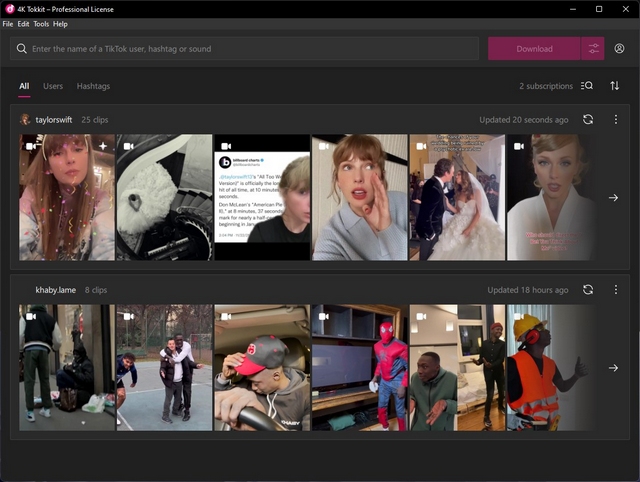
Task: Click the khaby.lame username
Action: [56, 290]
